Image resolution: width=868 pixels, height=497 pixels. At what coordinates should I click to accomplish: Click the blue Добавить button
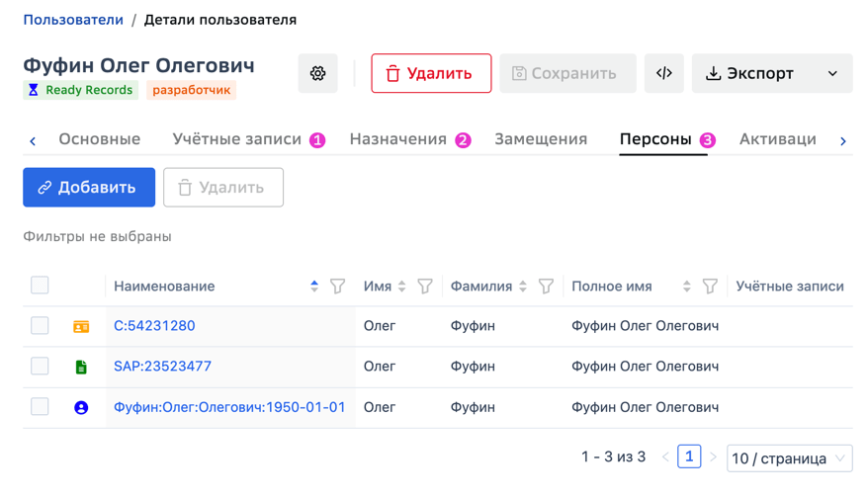89,187
